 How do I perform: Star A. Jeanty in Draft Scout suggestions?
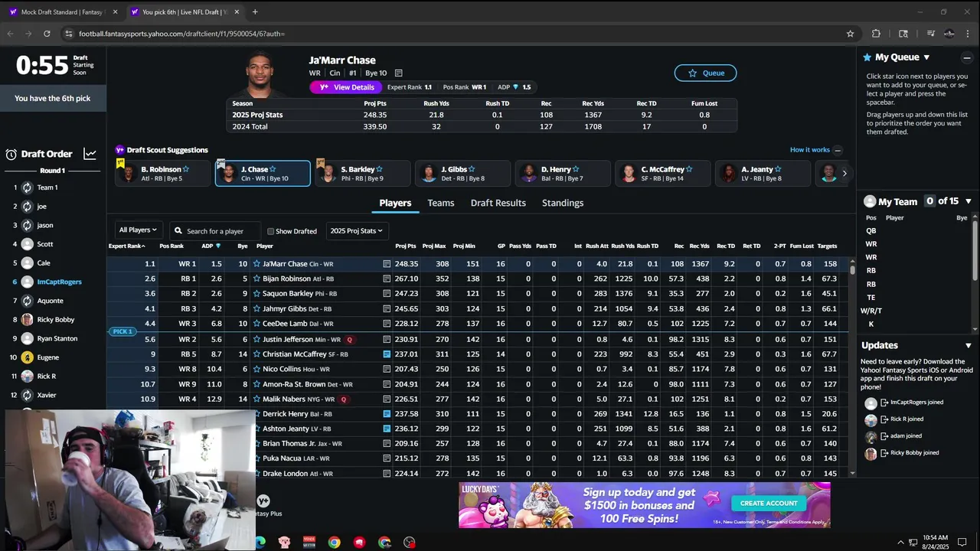click(778, 169)
